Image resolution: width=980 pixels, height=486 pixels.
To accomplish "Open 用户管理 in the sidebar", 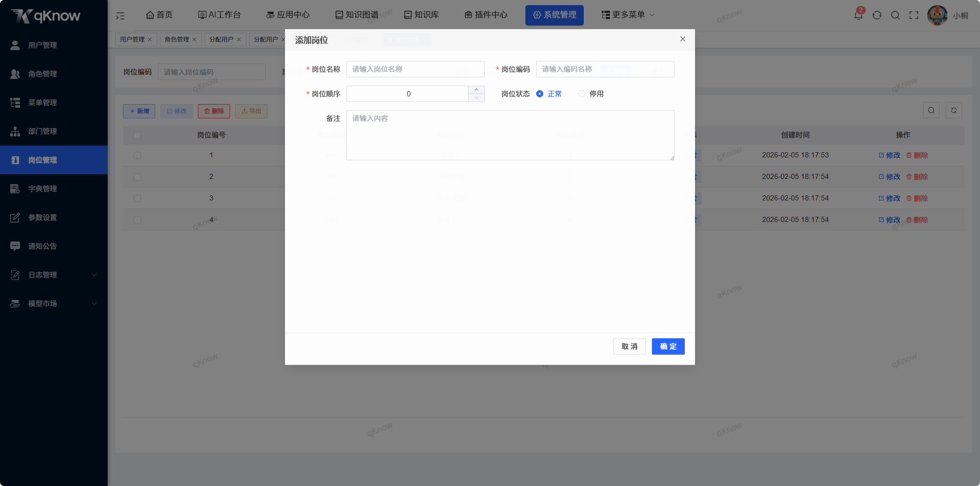I will [54, 45].
